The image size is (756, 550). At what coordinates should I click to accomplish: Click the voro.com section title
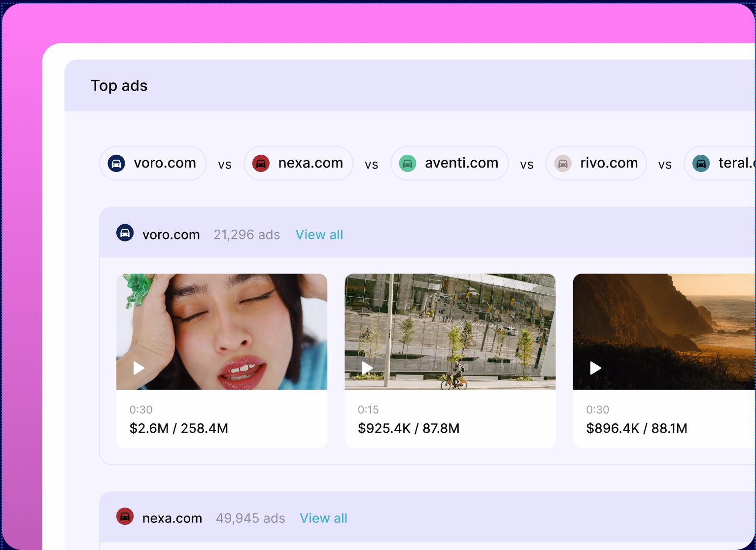[x=171, y=235]
